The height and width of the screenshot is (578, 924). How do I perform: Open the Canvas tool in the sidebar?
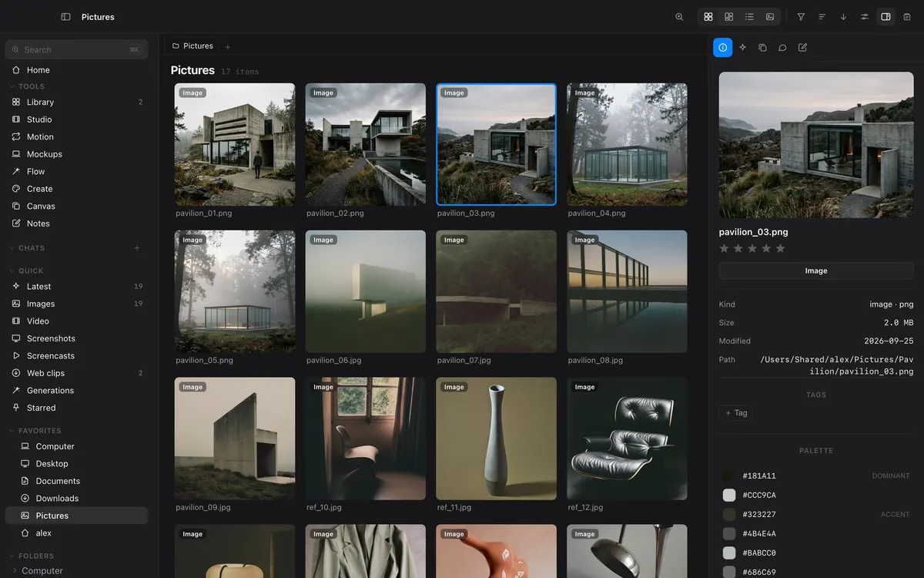[x=76, y=206]
